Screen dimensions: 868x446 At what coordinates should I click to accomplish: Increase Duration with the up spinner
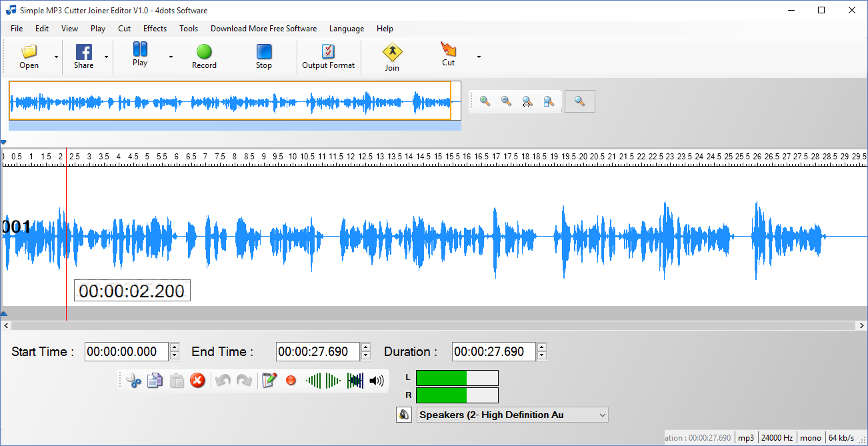[x=542, y=347]
